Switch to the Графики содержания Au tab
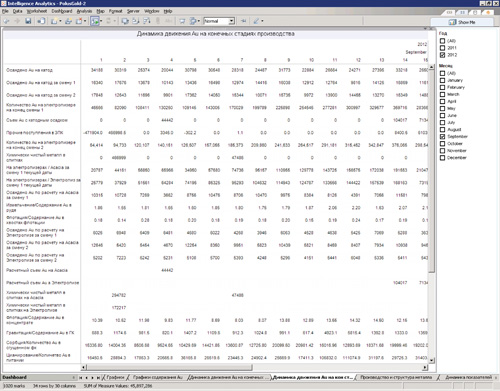This screenshot has height=391, width=500. click(x=158, y=377)
